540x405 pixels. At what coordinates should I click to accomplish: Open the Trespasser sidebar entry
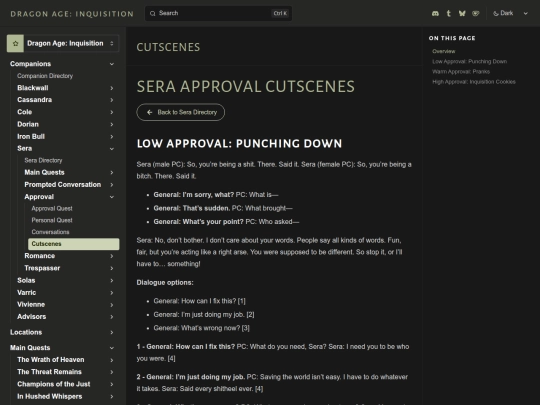point(42,268)
